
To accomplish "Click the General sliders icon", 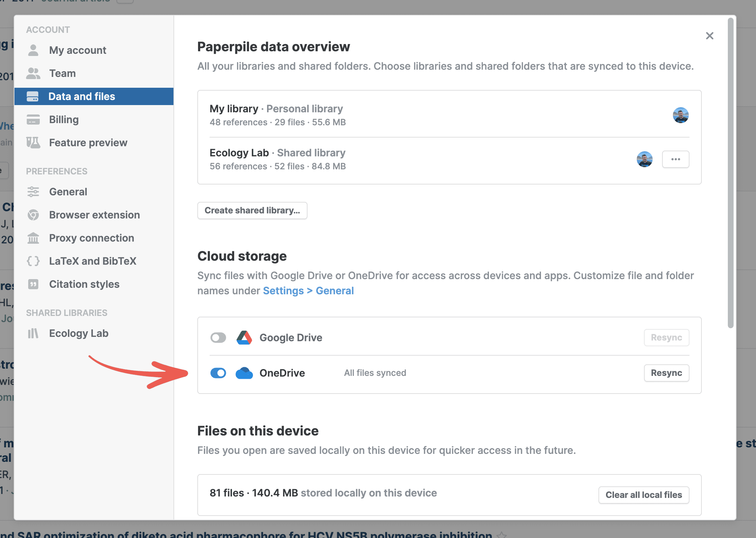I will pyautogui.click(x=33, y=192).
